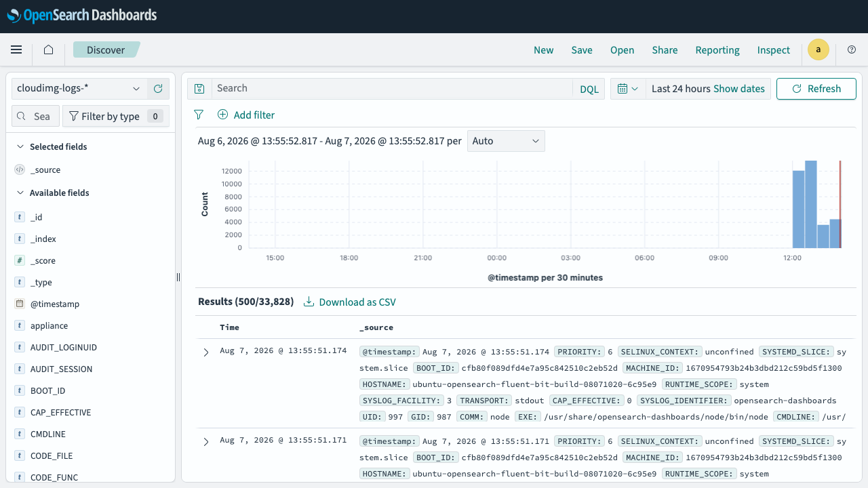
Task: Select the _source selected field name
Action: coord(45,170)
